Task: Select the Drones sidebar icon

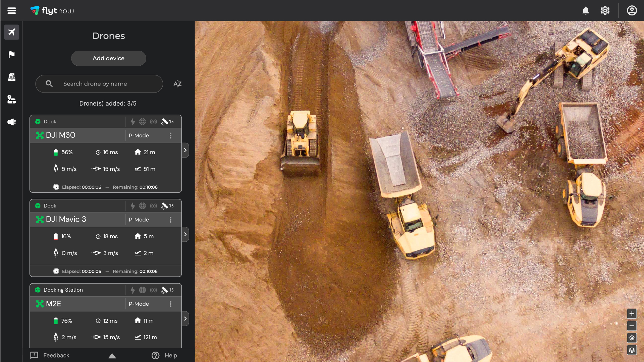Action: [12, 32]
